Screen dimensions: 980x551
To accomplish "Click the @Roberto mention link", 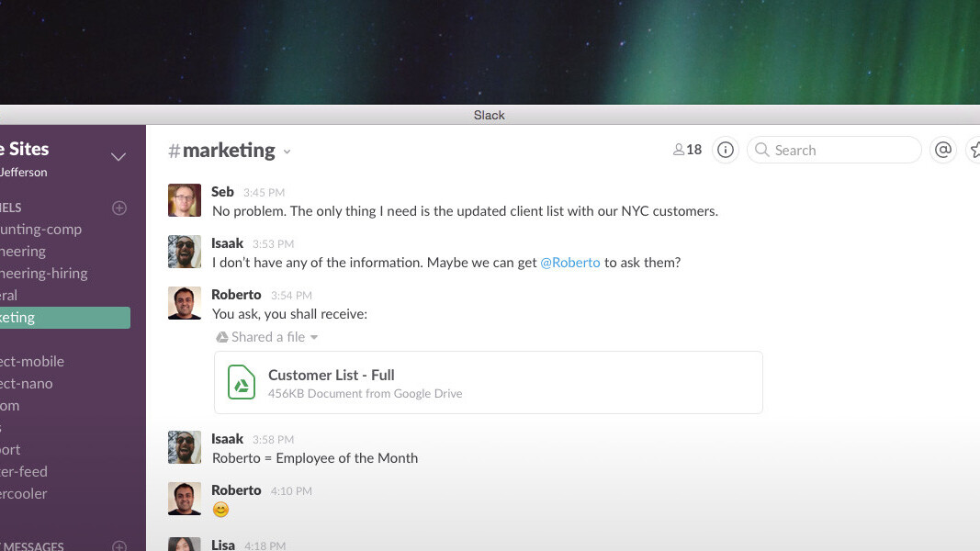I will click(x=569, y=262).
